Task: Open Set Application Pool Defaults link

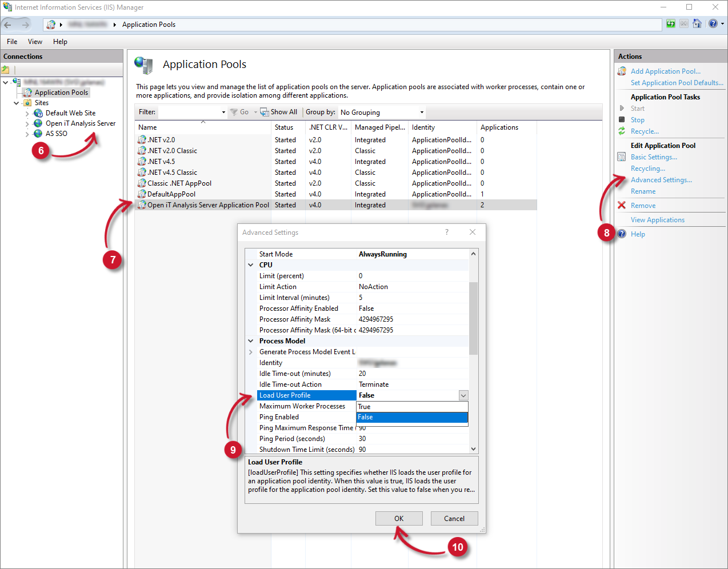Action: click(677, 83)
